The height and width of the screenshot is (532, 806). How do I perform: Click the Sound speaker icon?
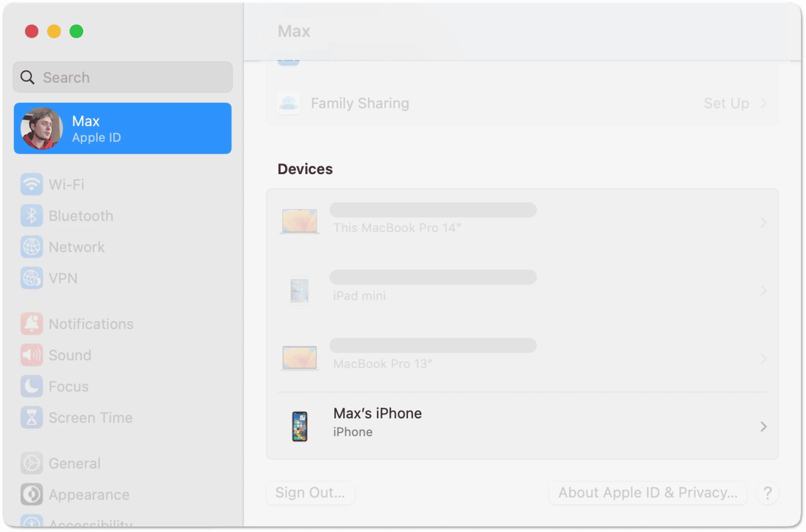(x=32, y=355)
